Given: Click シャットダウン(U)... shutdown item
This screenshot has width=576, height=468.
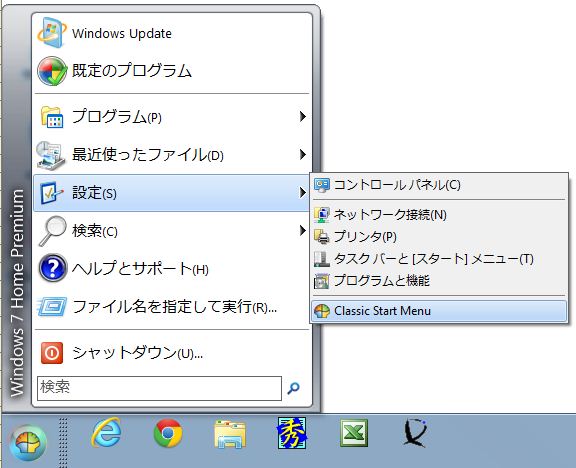Looking at the screenshot, I should [x=172, y=353].
